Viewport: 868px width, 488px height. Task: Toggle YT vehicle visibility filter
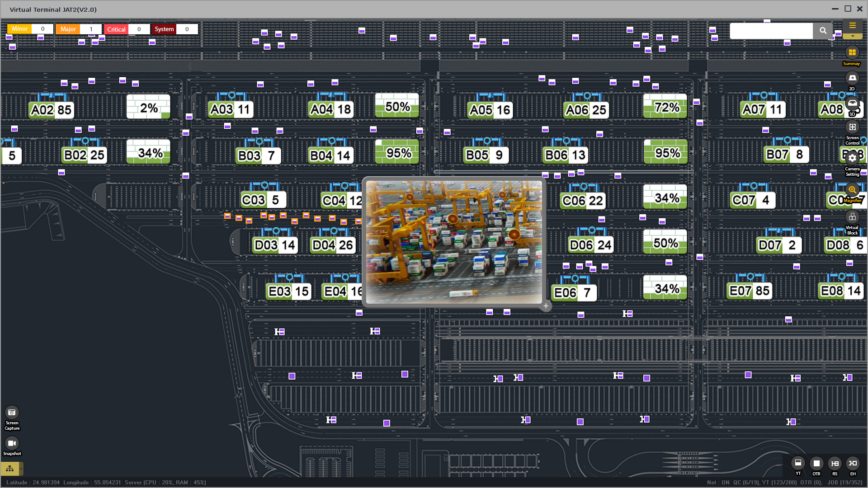point(798,463)
